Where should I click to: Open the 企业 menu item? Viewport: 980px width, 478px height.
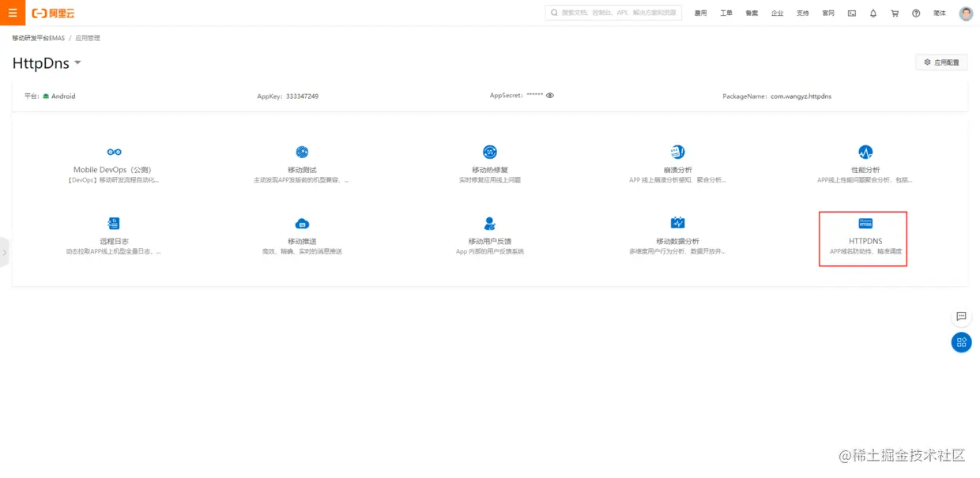point(778,13)
